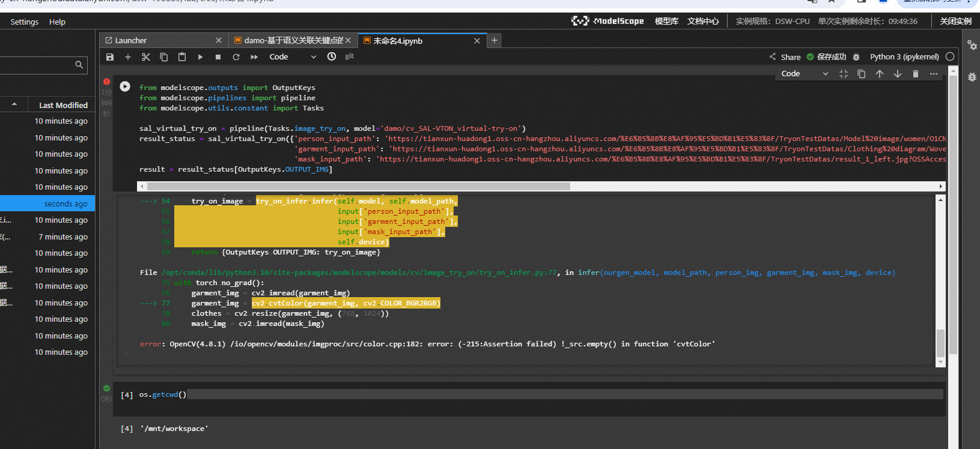Open the property inspector gears in right sidebar
The width and height of the screenshot is (980, 449).
972,45
